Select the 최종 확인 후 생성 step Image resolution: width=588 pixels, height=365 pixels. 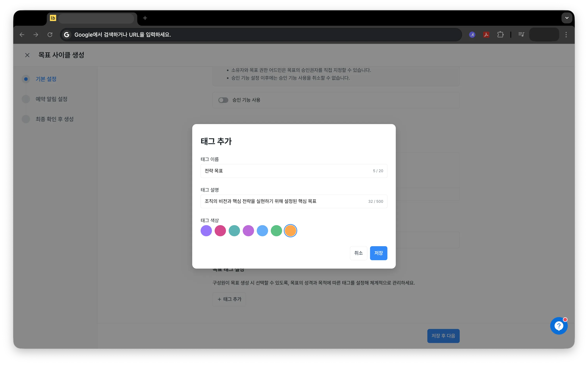55,119
